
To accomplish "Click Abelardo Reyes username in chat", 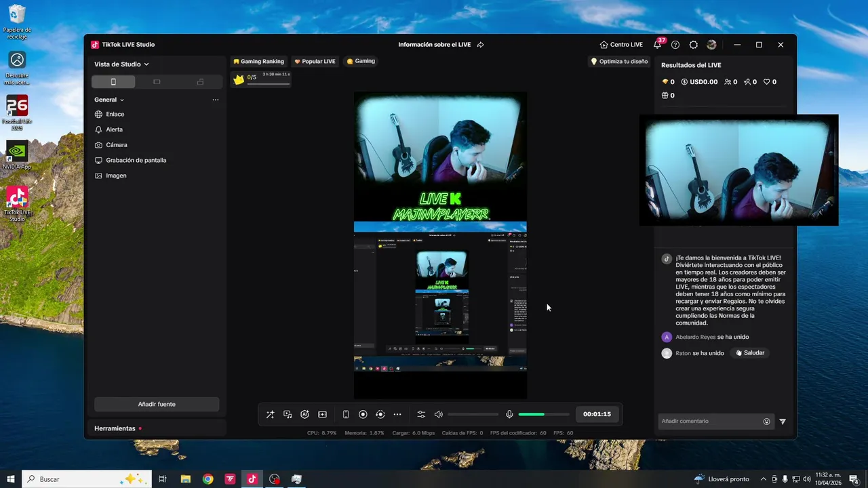I will point(695,337).
